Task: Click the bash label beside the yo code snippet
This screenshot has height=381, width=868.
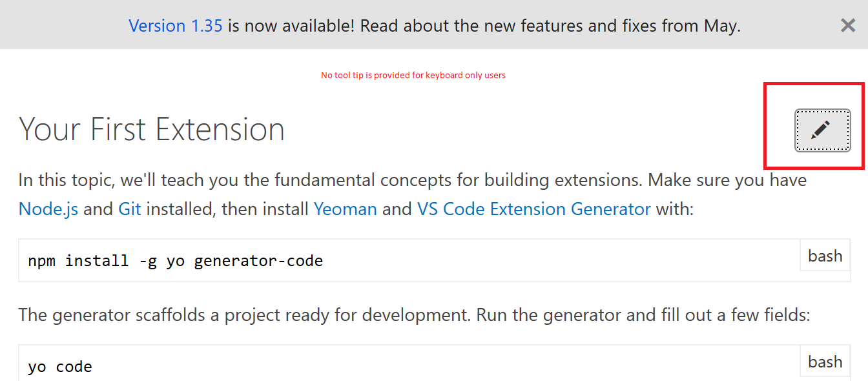Action: click(x=825, y=361)
